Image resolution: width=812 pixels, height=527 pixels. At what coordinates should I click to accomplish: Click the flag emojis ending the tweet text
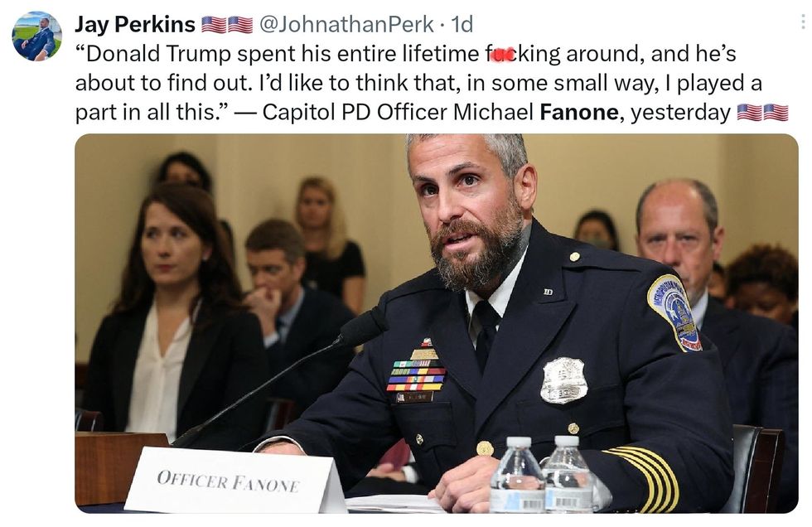(762, 113)
